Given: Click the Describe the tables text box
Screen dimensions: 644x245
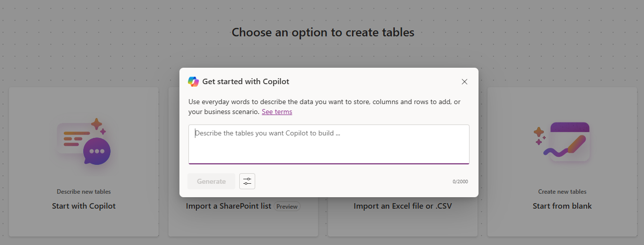Looking at the screenshot, I should [x=329, y=144].
